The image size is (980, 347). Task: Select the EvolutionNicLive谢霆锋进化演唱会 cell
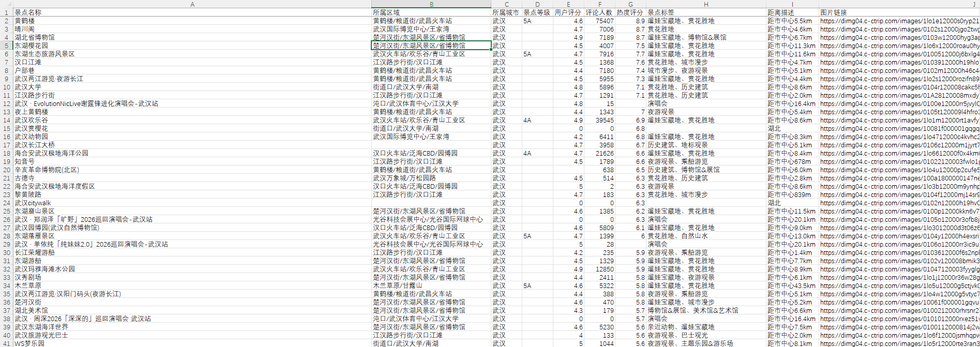[192, 103]
